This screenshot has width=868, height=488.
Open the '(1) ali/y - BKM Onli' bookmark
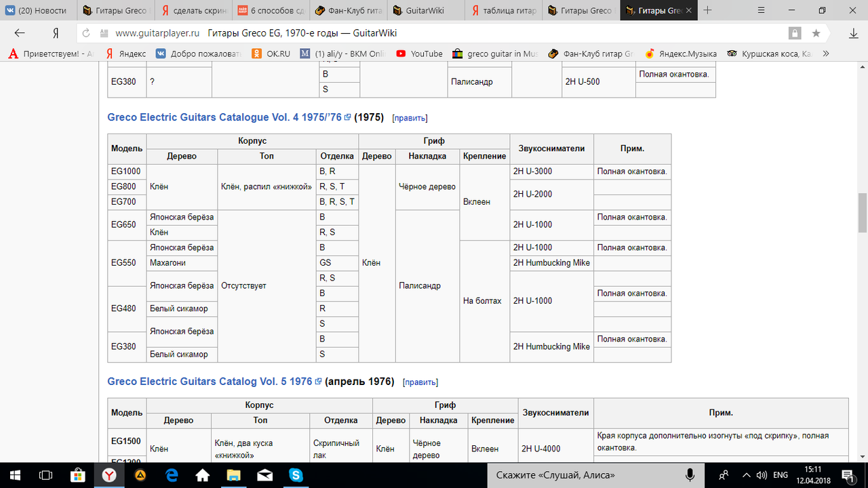point(343,54)
